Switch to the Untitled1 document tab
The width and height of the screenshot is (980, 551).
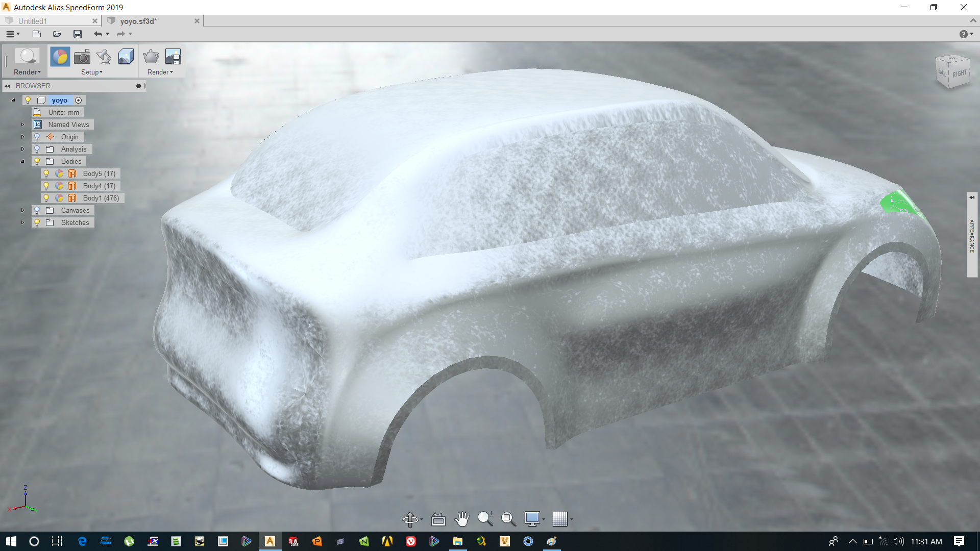33,21
